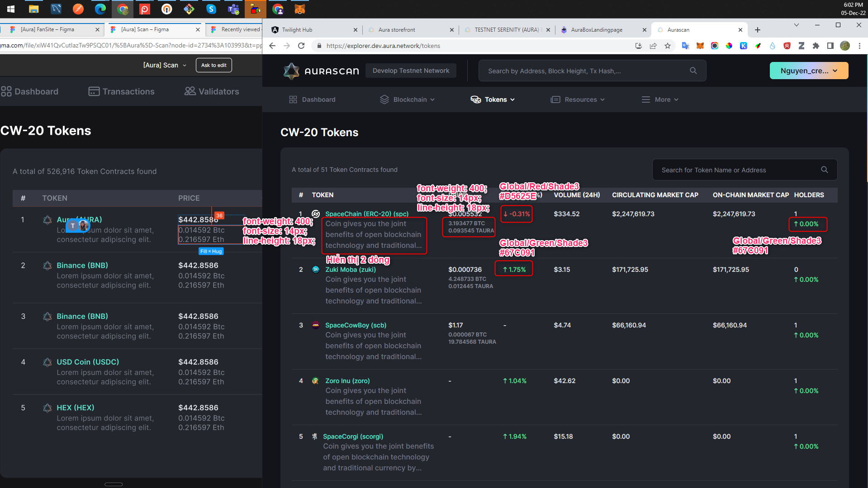
Task: Open Microsoft Edge from the taskbar
Action: pyautogui.click(x=100, y=9)
